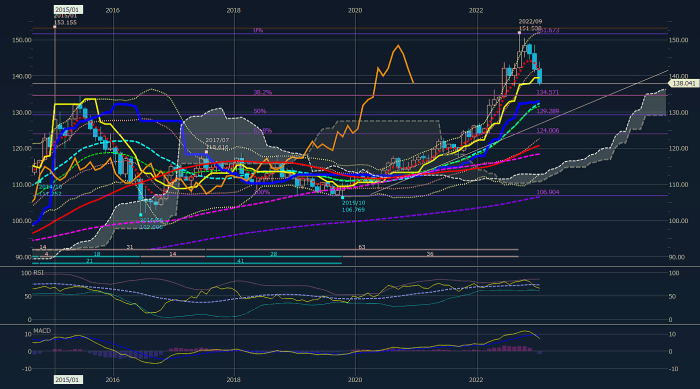The height and width of the screenshot is (389, 700).
Task: Click the 2022/09 high marker square
Action: (519, 33)
